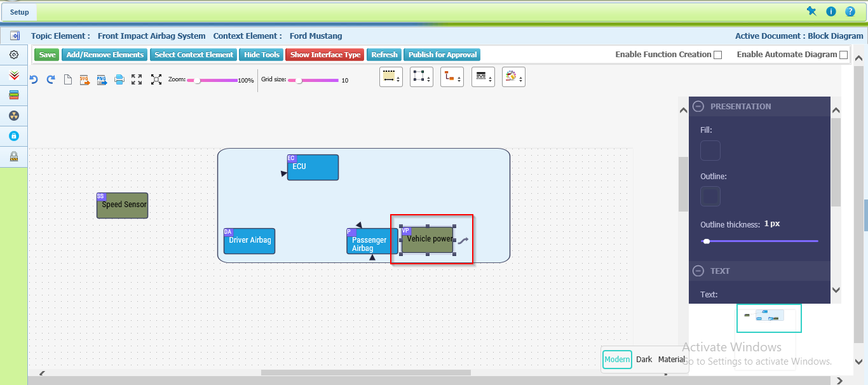Select the Modern theme
The width and height of the screenshot is (868, 385).
coord(617,360)
